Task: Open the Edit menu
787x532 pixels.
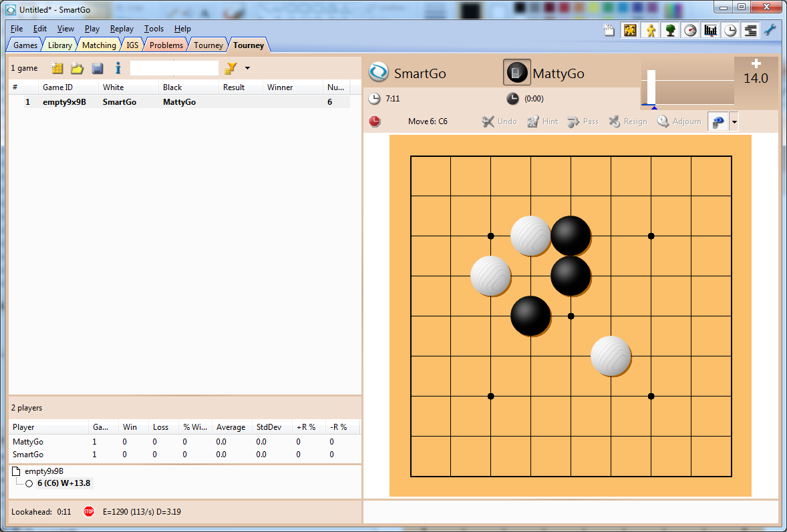Action: tap(40, 29)
